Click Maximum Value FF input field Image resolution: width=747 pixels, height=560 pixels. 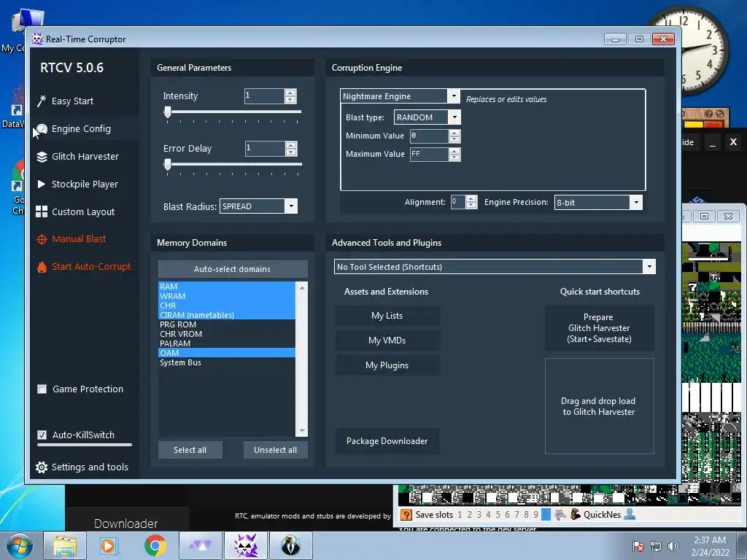pos(429,155)
